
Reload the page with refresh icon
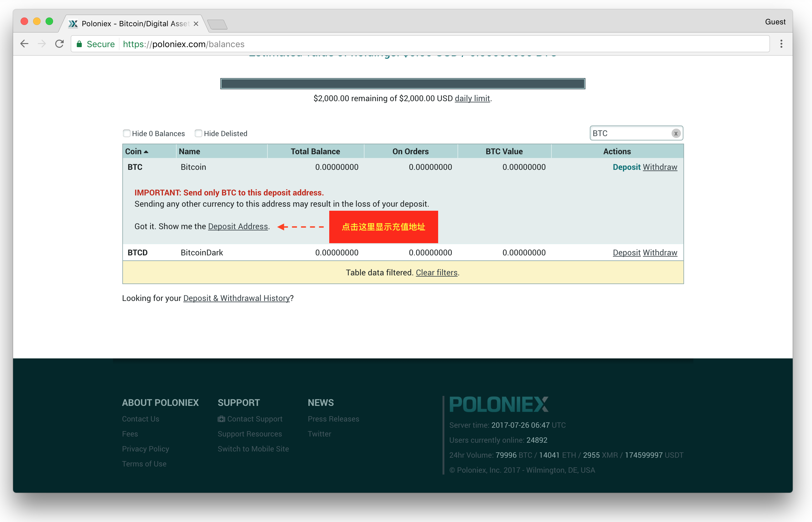(x=60, y=44)
